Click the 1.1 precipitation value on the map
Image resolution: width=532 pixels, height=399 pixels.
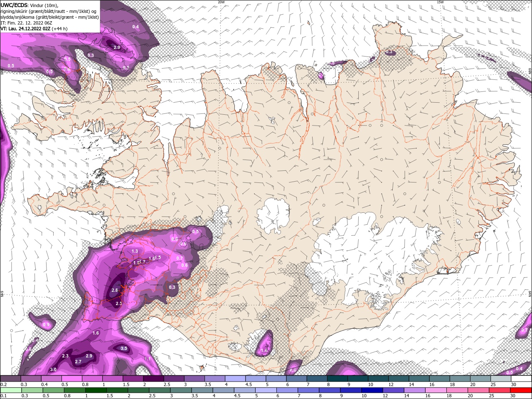tap(147, 359)
